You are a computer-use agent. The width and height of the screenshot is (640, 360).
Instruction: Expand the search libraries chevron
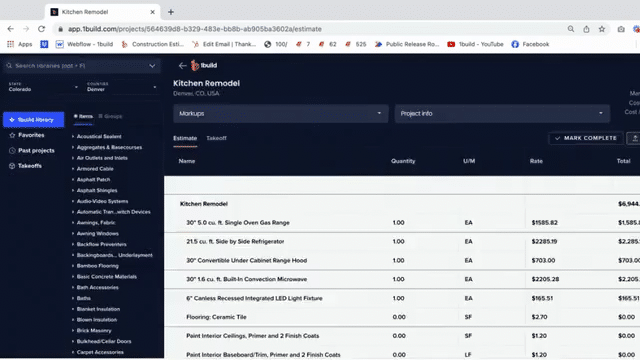click(x=152, y=66)
